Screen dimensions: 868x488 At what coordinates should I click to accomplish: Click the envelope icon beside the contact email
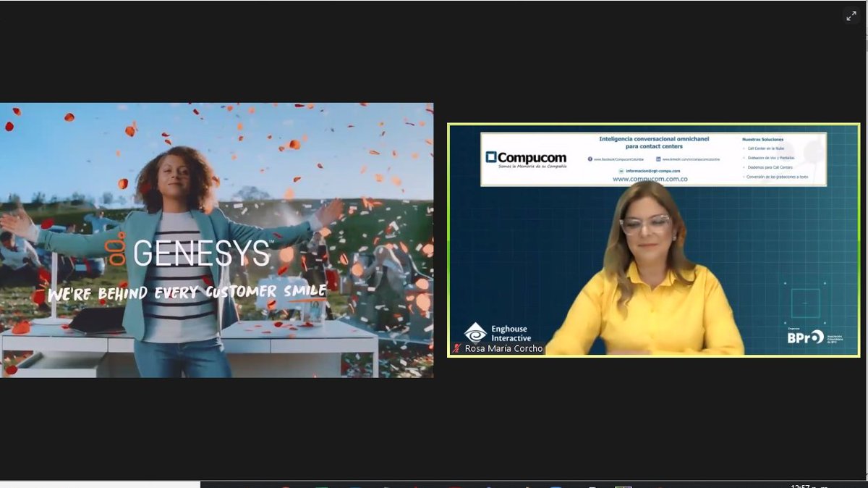click(x=621, y=171)
